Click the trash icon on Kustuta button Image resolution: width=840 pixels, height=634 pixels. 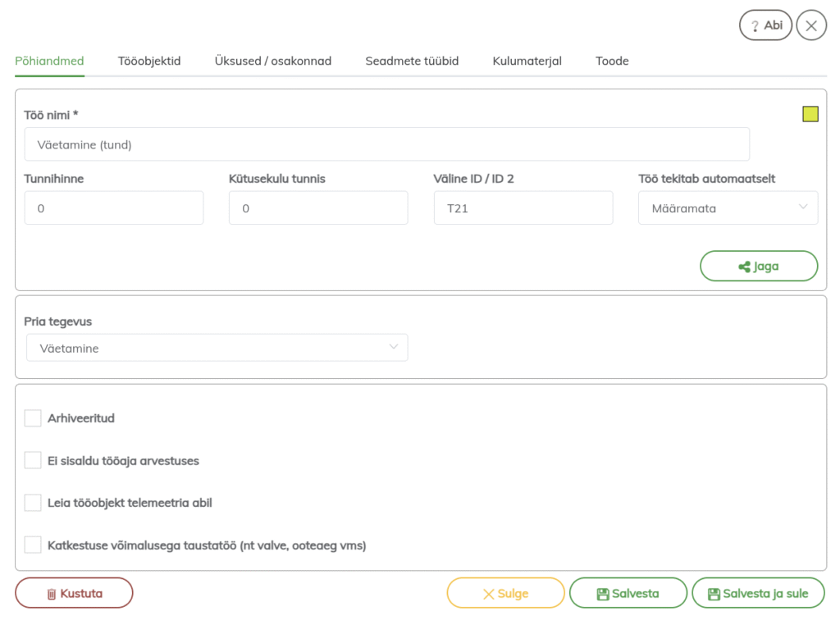tap(52, 594)
